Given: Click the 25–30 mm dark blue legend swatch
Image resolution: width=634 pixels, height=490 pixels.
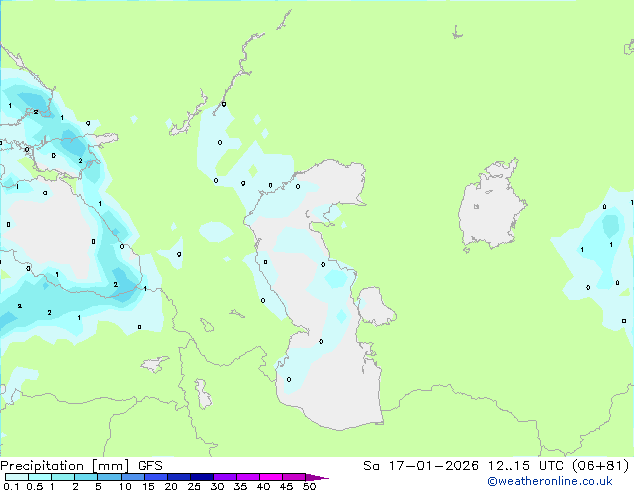Looking at the screenshot, I should tap(202, 477).
